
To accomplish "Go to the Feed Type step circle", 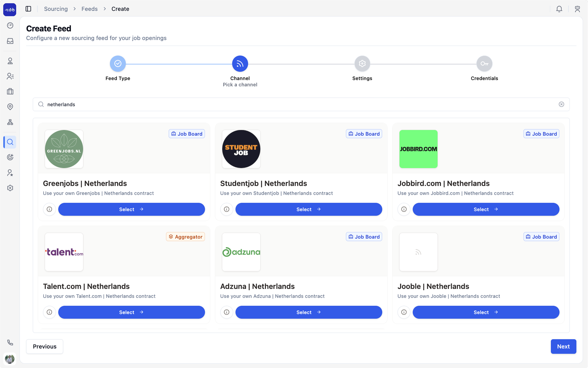I will pyautogui.click(x=118, y=64).
